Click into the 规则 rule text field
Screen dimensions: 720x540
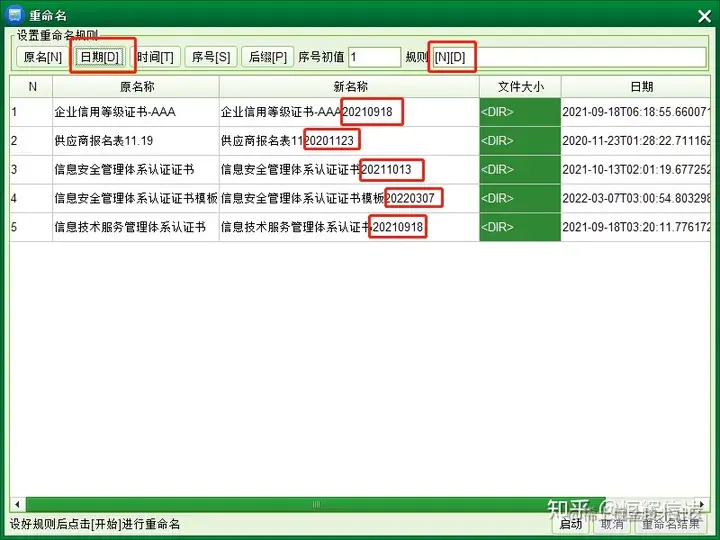pyautogui.click(x=569, y=57)
